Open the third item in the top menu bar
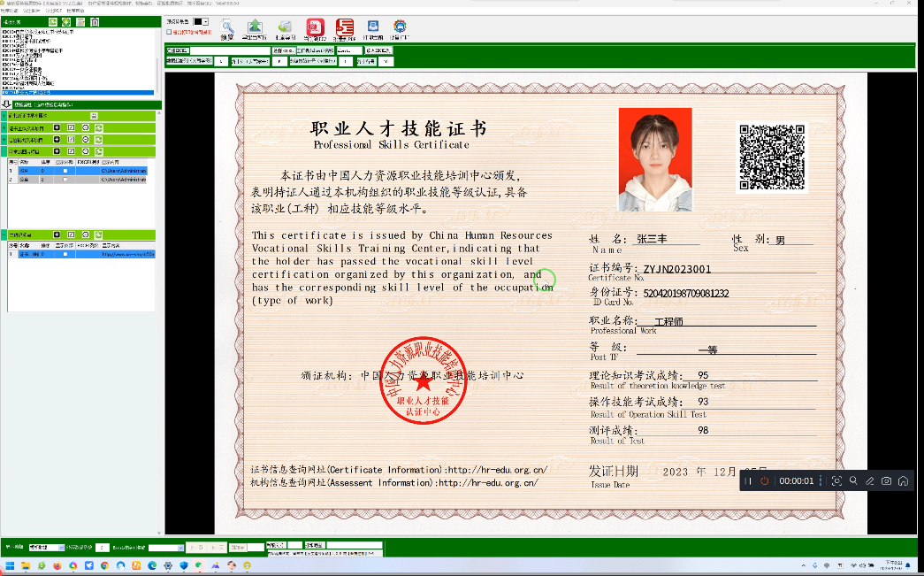Viewport: 924px width, 576px height. click(x=54, y=11)
